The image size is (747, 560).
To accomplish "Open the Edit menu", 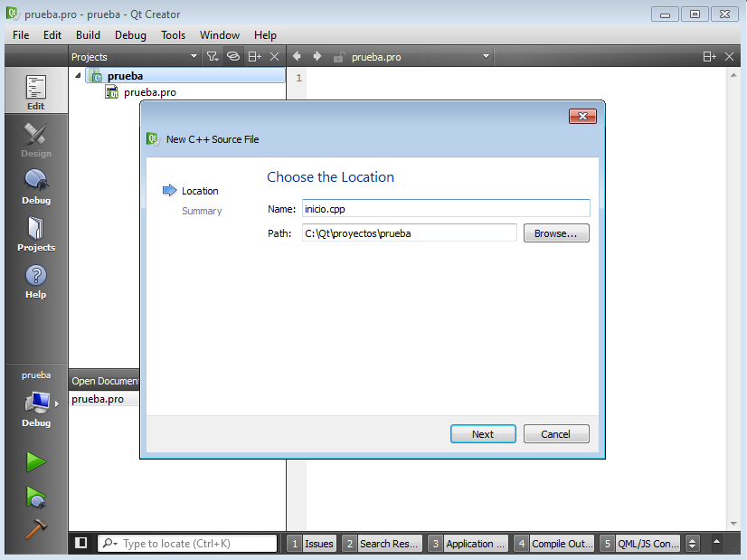I will pos(52,35).
